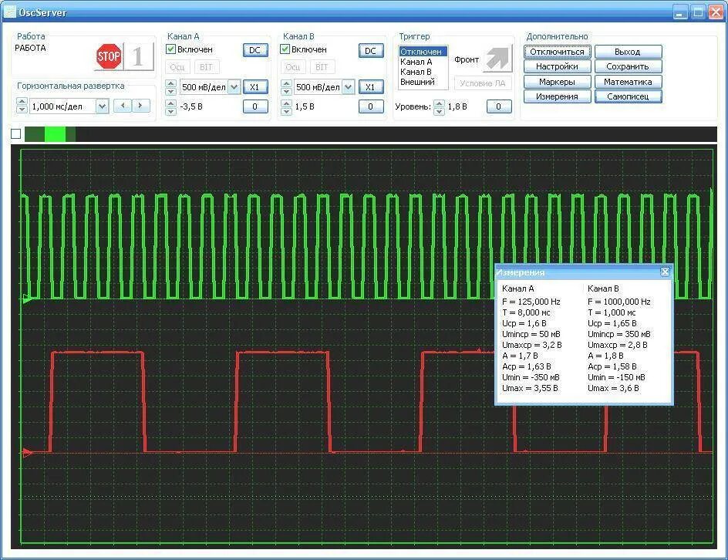Click the РАБОТА status text

(x=31, y=48)
